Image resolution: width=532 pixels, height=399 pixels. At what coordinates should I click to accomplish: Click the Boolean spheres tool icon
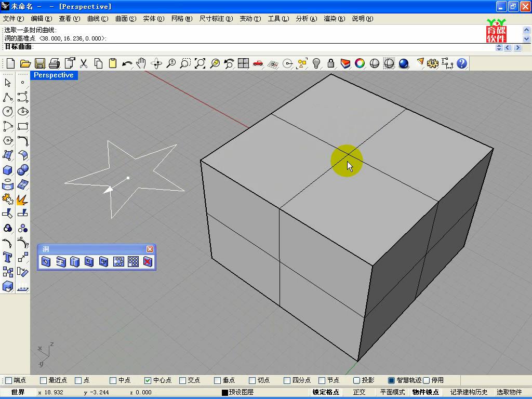23,170
